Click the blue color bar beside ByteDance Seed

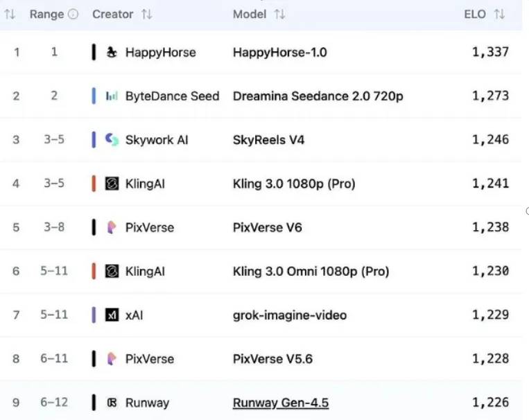[94, 96]
